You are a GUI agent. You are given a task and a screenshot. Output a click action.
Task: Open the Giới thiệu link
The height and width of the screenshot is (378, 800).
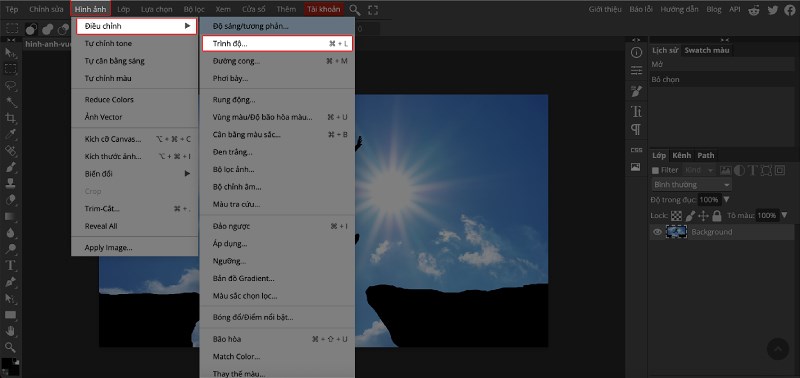pos(605,10)
